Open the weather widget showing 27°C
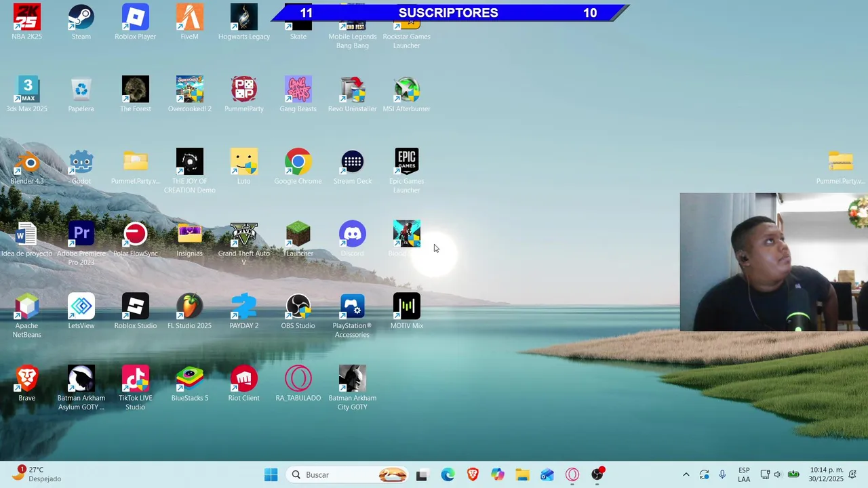Viewport: 868px width, 488px height. pyautogui.click(x=38, y=474)
